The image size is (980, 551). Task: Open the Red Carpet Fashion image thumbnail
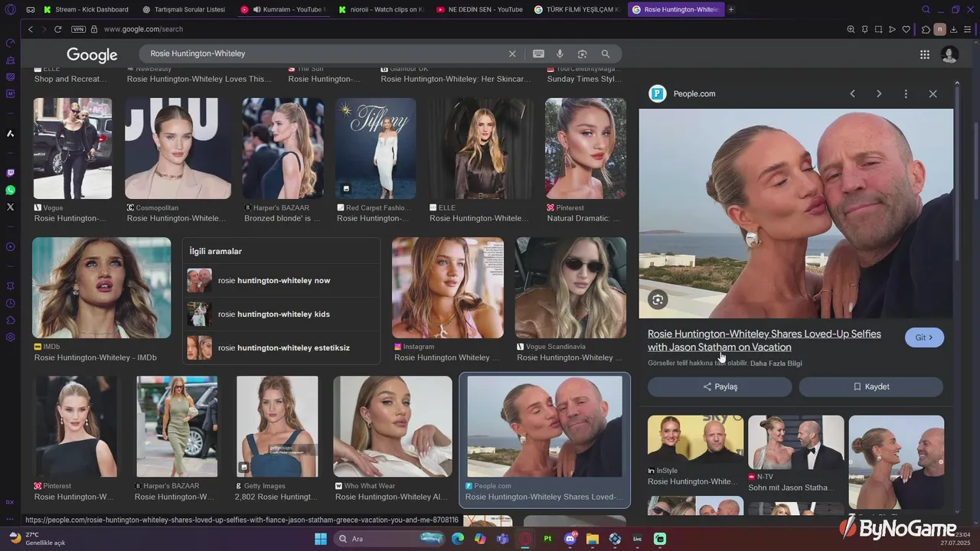(x=375, y=148)
